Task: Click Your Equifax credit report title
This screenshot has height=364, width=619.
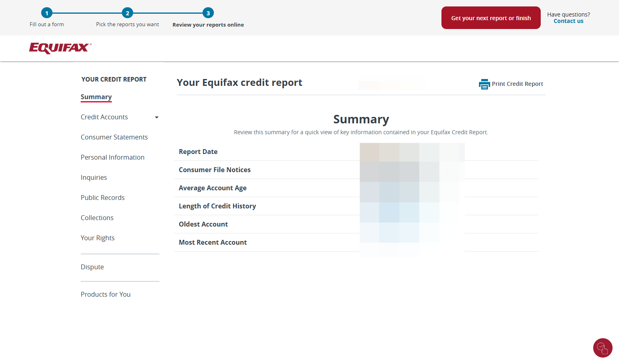Action: [x=239, y=83]
